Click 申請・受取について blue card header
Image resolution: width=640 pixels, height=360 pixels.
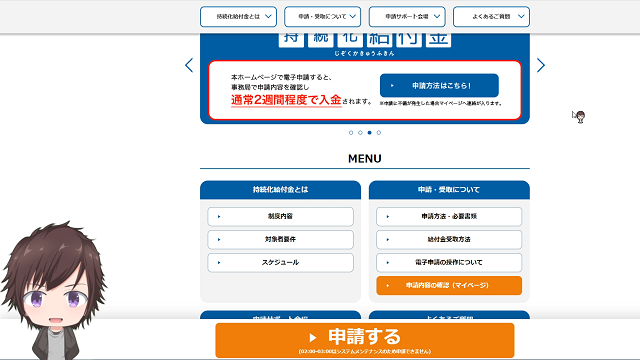coord(449,190)
